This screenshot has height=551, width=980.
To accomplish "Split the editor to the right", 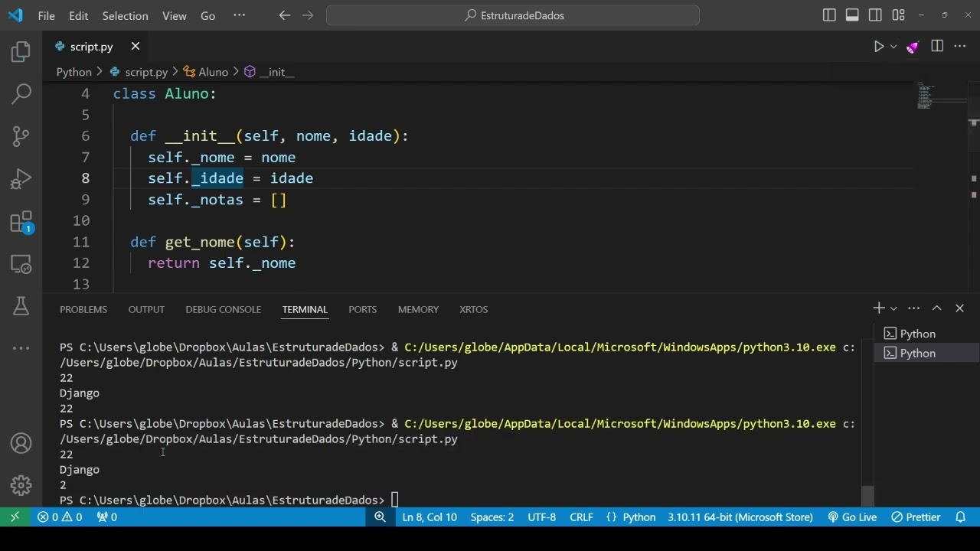I will click(937, 47).
